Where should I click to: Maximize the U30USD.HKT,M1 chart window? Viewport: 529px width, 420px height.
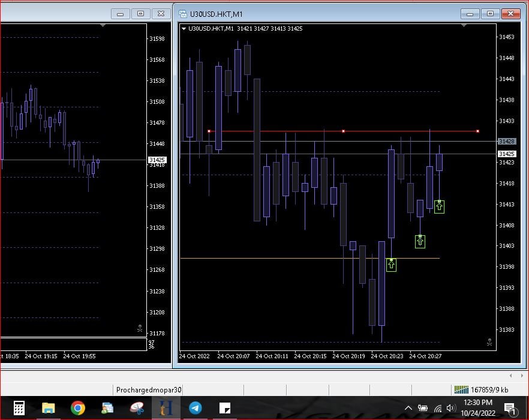pyautogui.click(x=490, y=13)
